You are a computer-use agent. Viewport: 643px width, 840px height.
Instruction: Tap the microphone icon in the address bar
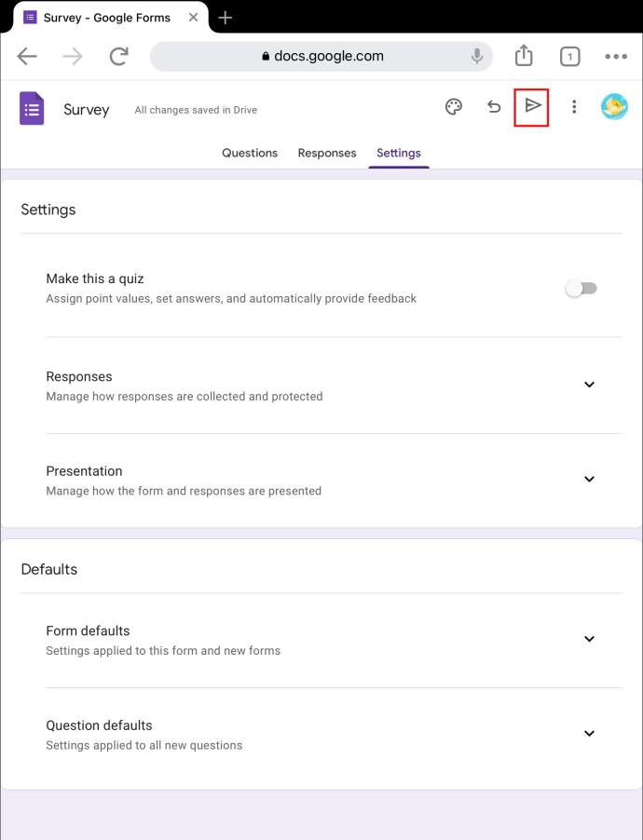point(476,56)
